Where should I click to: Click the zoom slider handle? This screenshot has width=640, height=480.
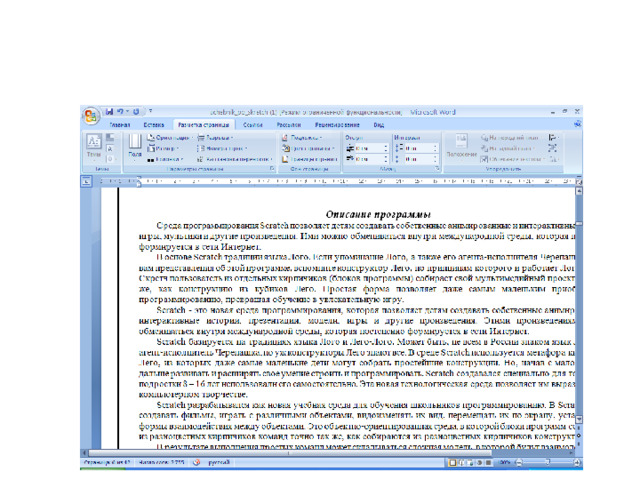pos(548,462)
